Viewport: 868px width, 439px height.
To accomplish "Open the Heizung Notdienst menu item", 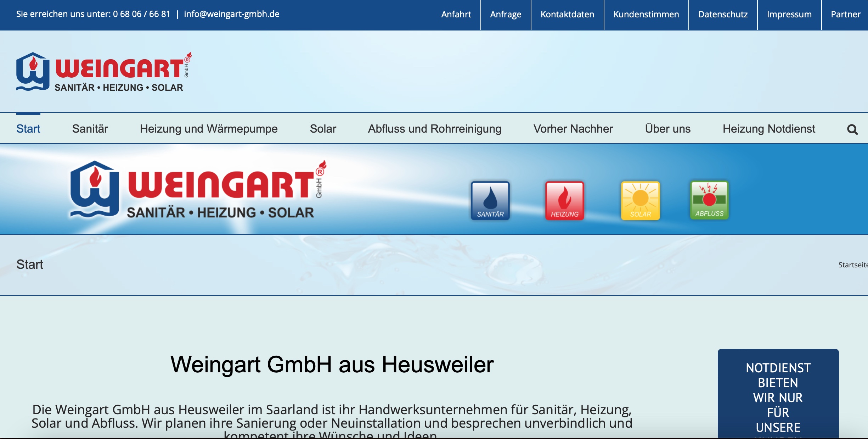I will coord(769,129).
